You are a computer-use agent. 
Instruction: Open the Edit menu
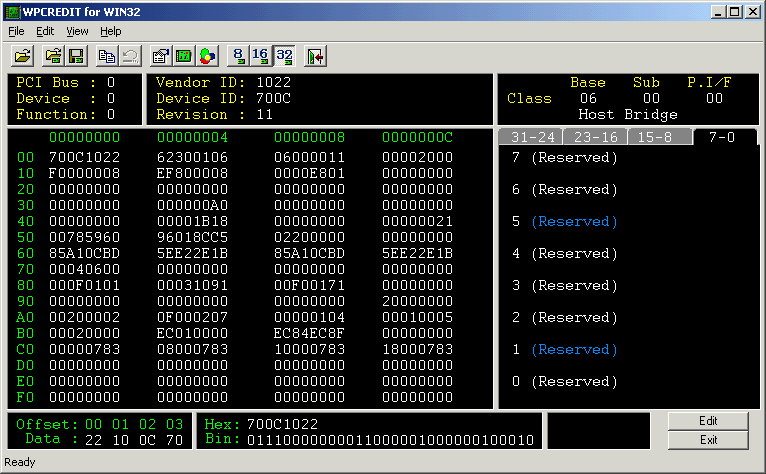pyautogui.click(x=45, y=31)
